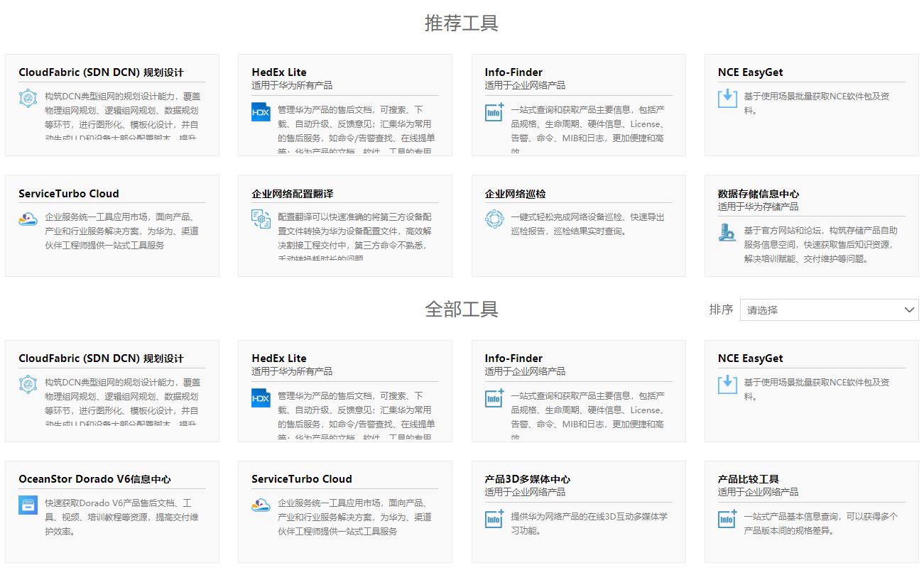The width and height of the screenshot is (924, 570).
Task: Click 适用于企业网络产品 subtitle under 全部工具 Info-Finder
Action: (x=526, y=371)
